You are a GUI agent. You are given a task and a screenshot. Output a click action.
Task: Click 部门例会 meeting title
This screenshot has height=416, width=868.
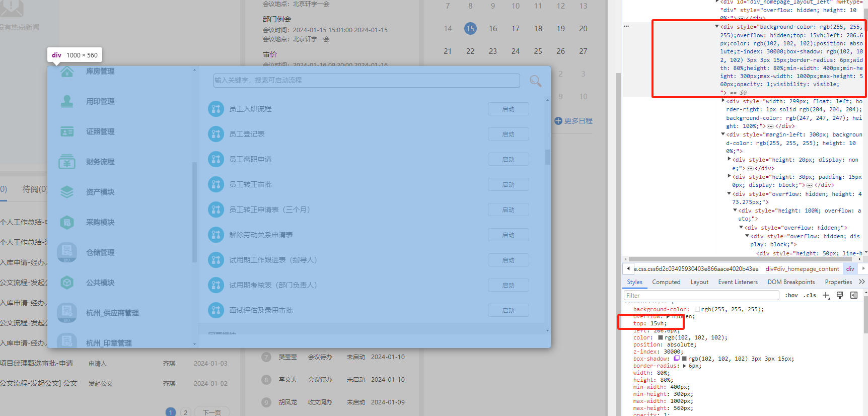click(x=277, y=19)
